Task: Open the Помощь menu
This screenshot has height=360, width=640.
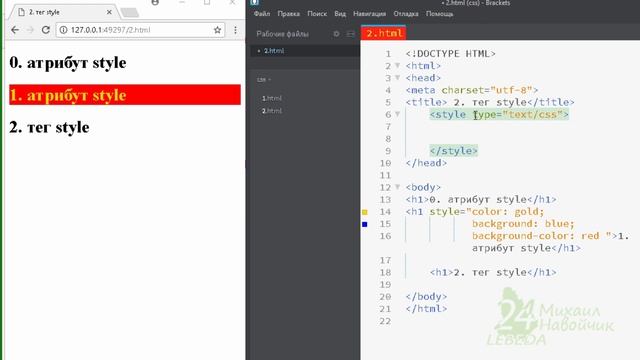Action: click(x=440, y=14)
